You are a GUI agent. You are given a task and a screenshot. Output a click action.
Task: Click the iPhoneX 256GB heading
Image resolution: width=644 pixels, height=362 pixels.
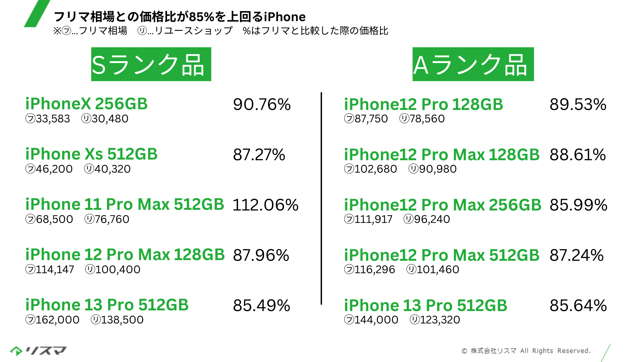[x=87, y=104]
